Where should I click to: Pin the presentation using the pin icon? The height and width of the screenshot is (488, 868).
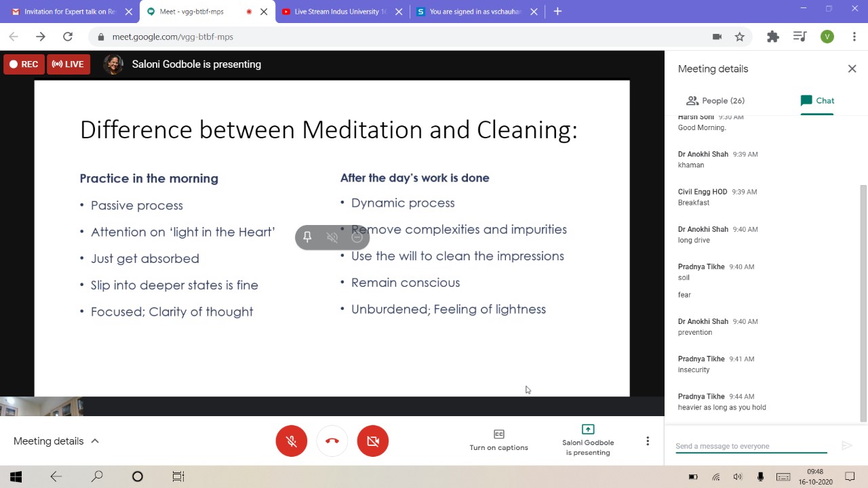pos(307,237)
